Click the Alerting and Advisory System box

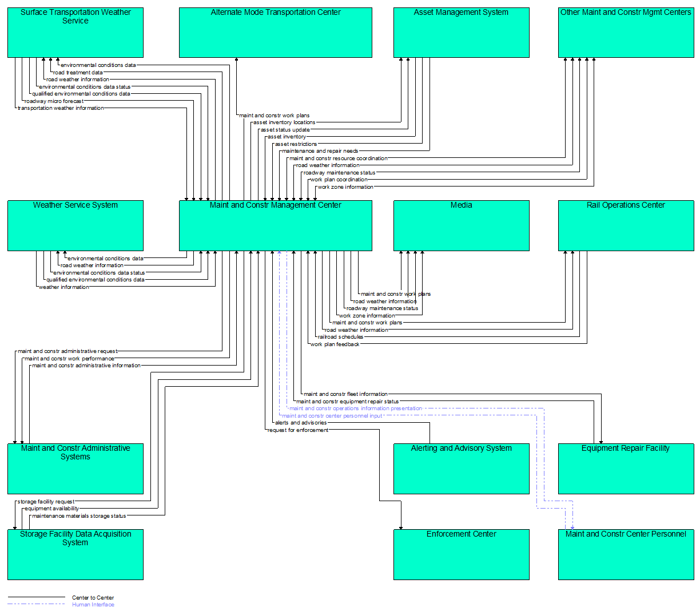pos(462,469)
